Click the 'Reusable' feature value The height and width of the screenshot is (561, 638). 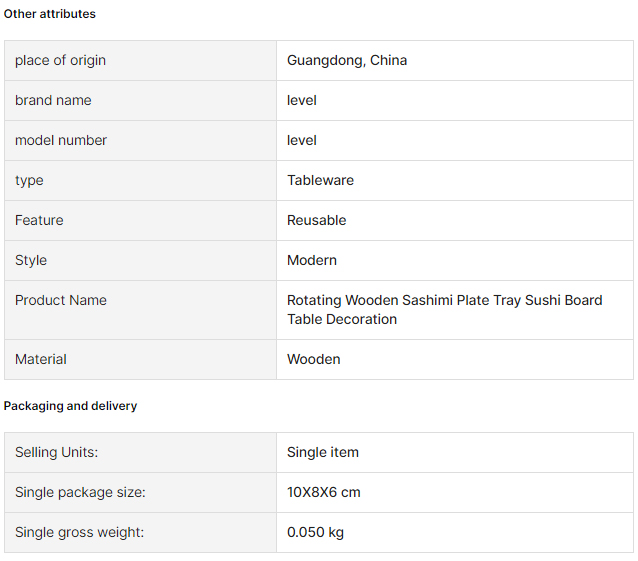point(317,220)
